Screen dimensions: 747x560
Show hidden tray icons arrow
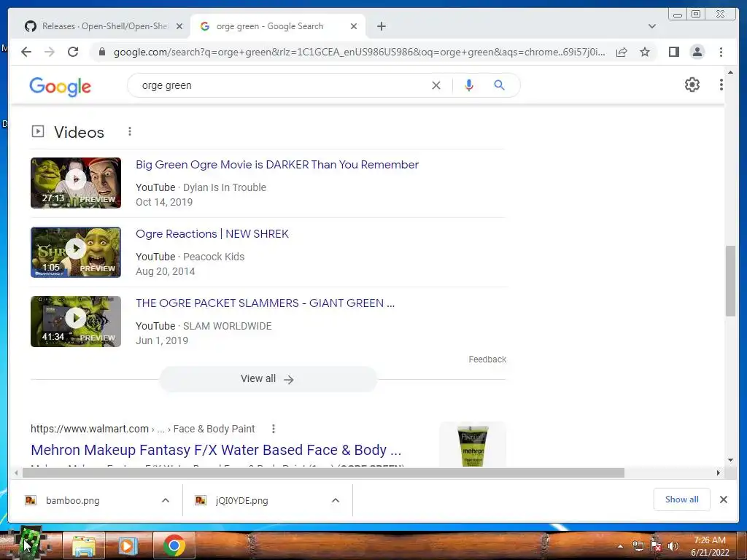coord(620,546)
